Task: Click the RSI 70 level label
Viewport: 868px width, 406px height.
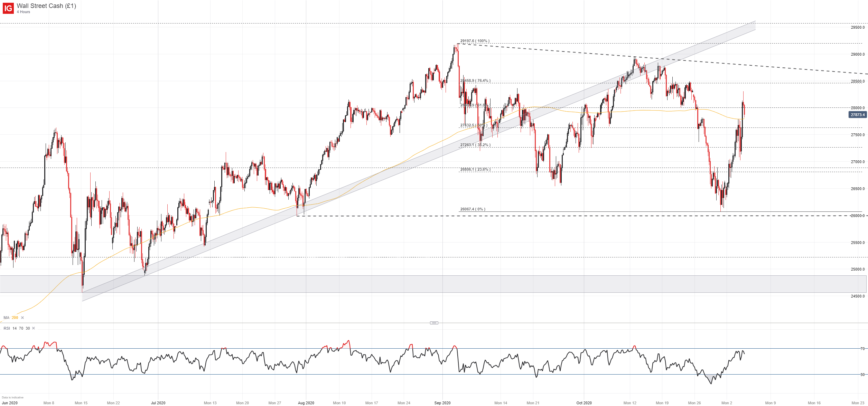Action: [x=862, y=349]
